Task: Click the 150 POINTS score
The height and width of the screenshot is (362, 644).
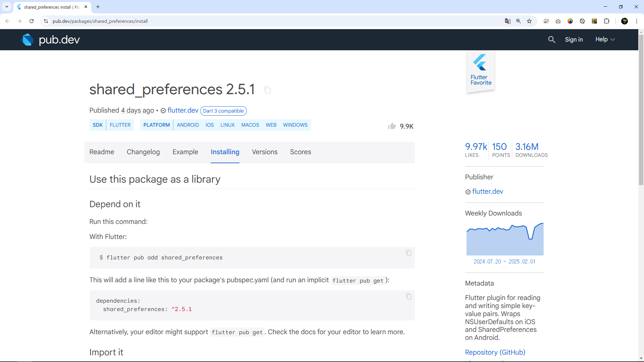Action: click(501, 150)
